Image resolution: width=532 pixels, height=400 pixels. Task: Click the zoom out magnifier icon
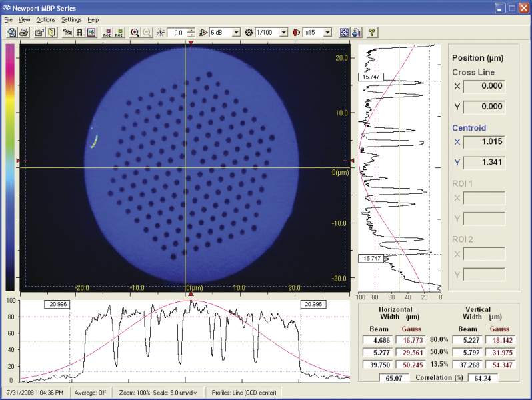[147, 32]
